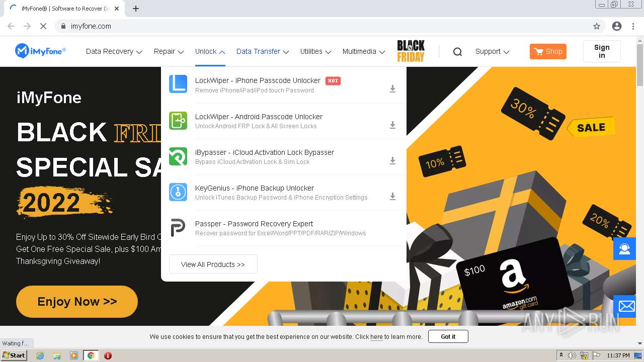Click the page vertical scrollbar thumb
Image resolution: width=644 pixels, height=362 pixels.
tap(640, 65)
